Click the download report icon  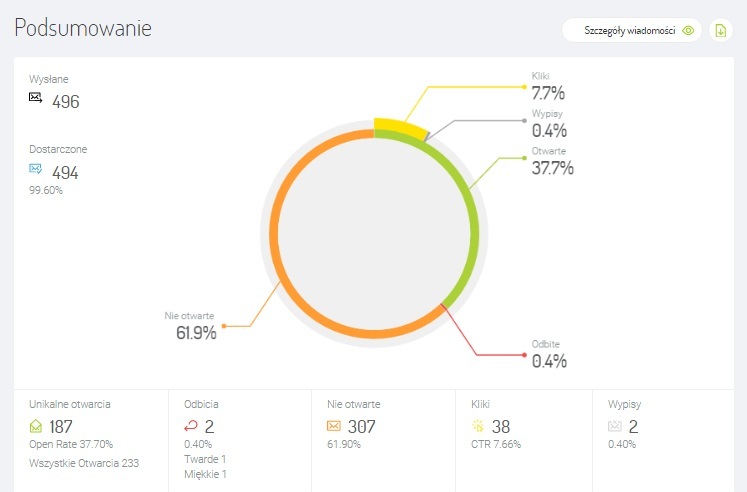(x=720, y=30)
